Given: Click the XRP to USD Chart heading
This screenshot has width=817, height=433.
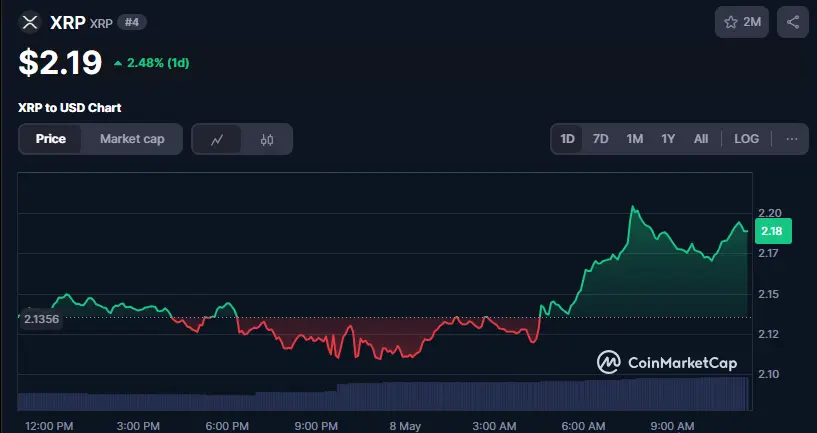Looking at the screenshot, I should pyautogui.click(x=69, y=108).
